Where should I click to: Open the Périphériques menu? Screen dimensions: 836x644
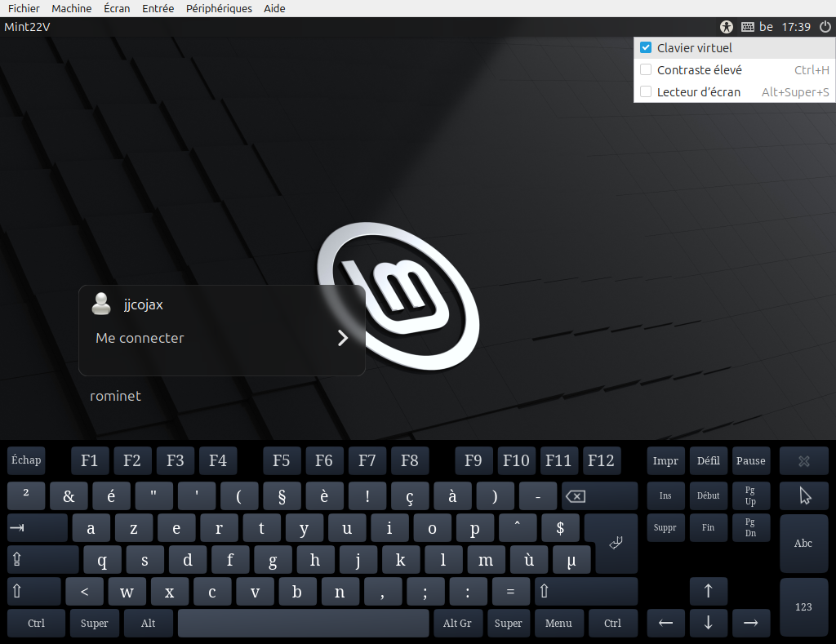(219, 8)
